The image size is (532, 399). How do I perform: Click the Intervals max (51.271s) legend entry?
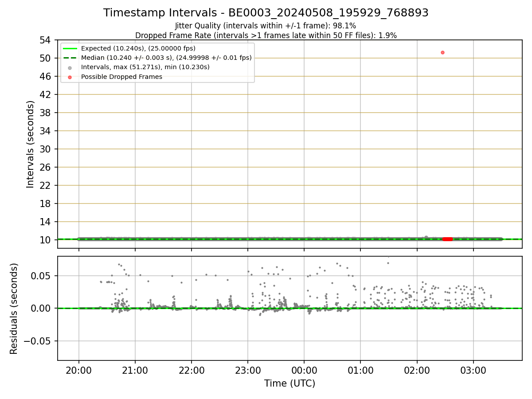(145, 67)
